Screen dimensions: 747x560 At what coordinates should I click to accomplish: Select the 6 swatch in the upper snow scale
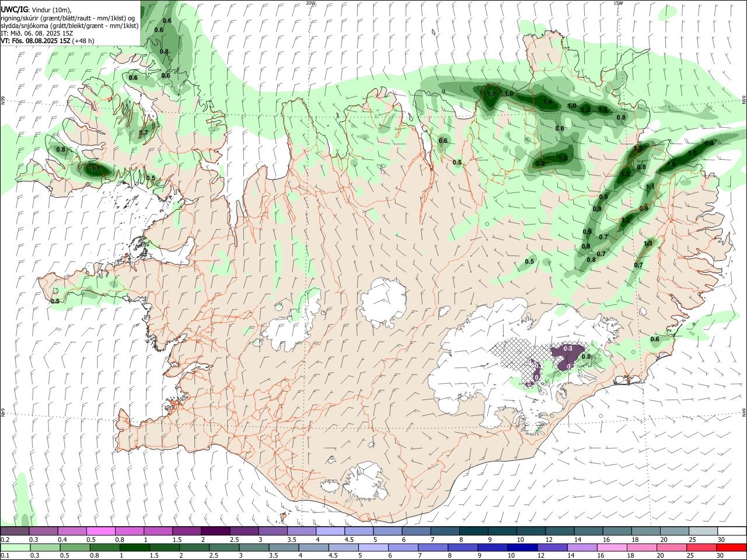tap(417, 531)
